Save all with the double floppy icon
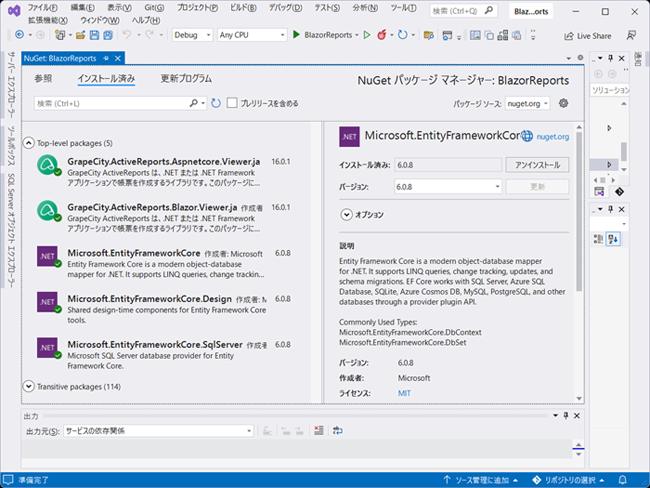 click(108, 35)
